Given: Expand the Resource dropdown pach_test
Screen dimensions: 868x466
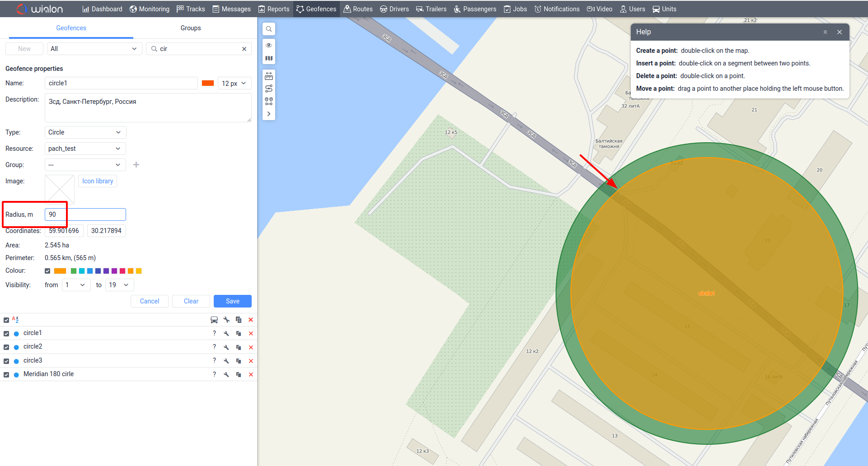Looking at the screenshot, I should click(x=85, y=149).
